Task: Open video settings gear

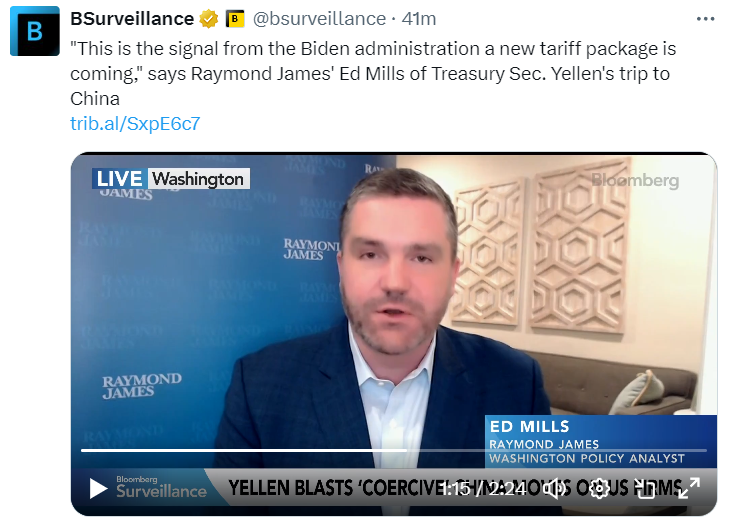Action: 599,489
